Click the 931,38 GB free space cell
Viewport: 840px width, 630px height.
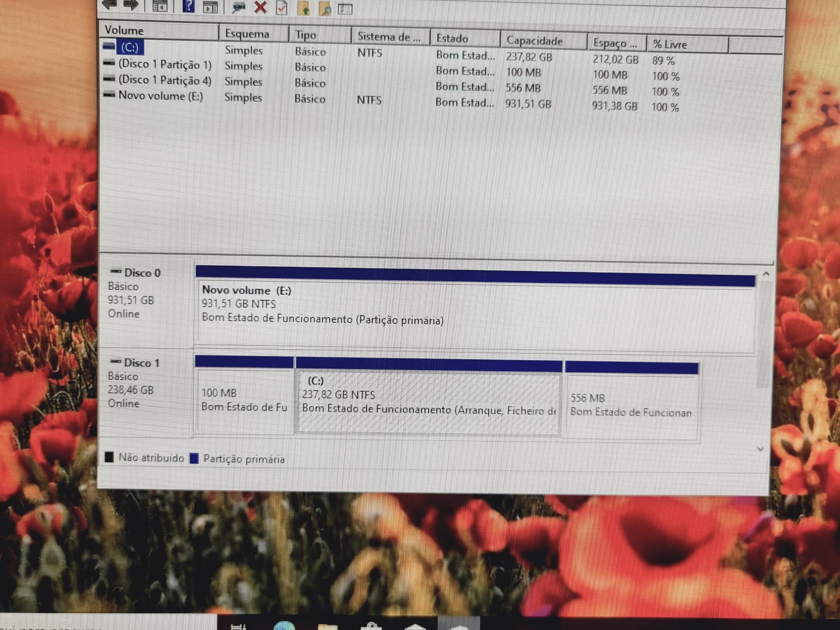click(614, 106)
